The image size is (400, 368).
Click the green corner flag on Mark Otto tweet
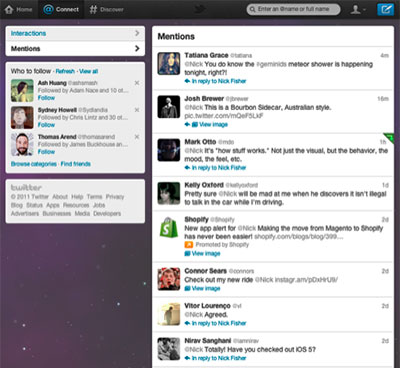tap(390, 137)
